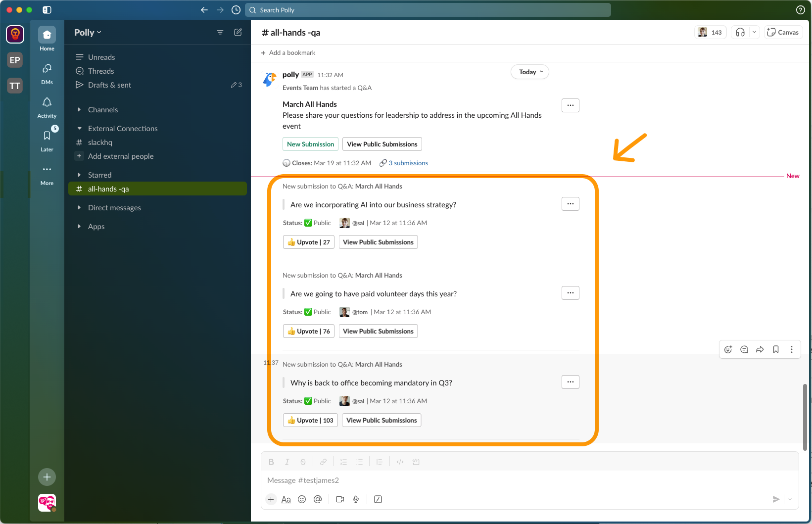Screen dimensions: 812x524
Task: Upvote the paid volunteer days question
Action: (309, 331)
